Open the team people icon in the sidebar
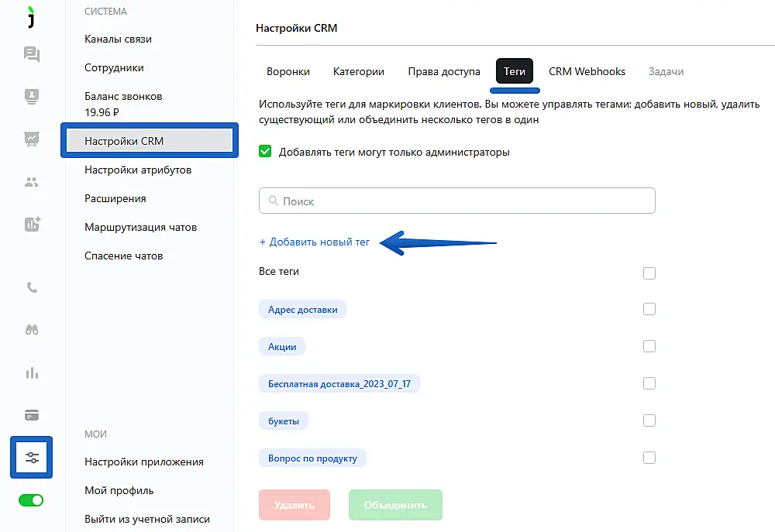The width and height of the screenshot is (775, 532). 32,183
